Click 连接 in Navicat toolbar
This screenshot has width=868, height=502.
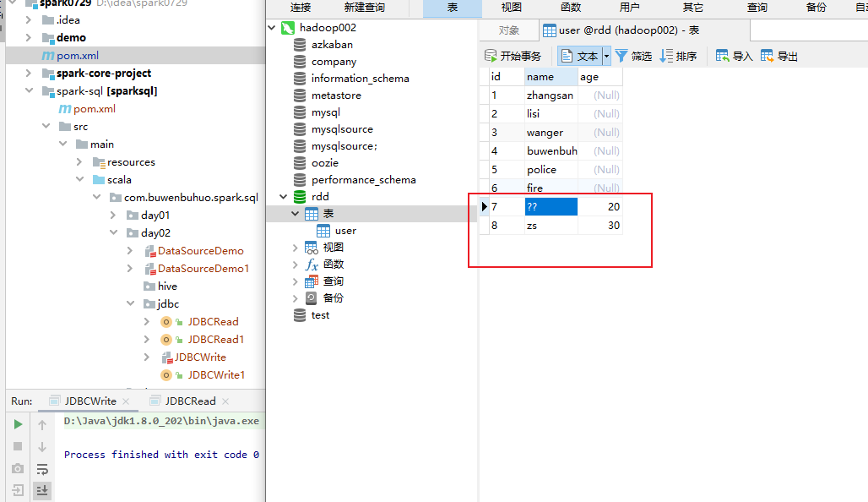301,8
